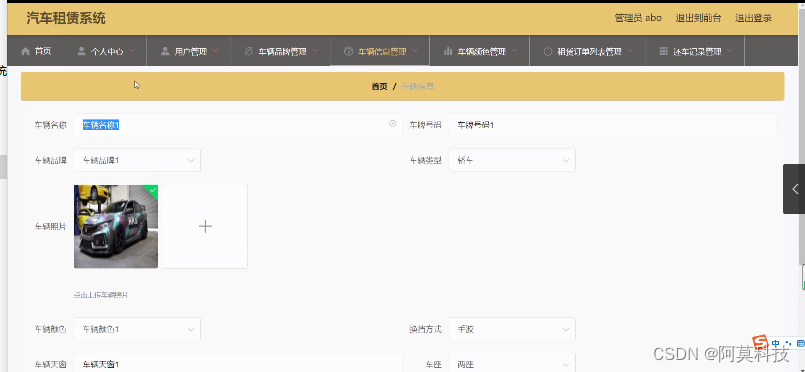Expand the 车辆品牌管理 menu arrow
The width and height of the screenshot is (805, 372).
[315, 51]
